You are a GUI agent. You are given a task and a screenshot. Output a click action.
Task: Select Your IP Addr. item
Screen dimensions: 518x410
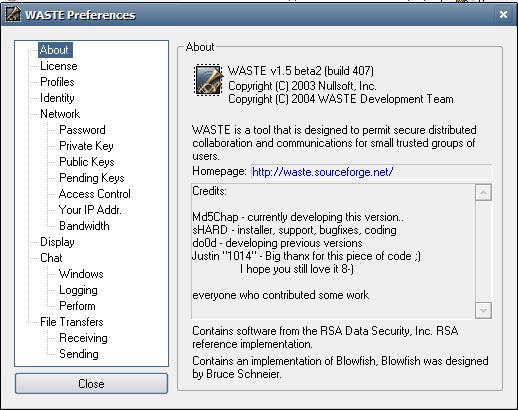90,210
